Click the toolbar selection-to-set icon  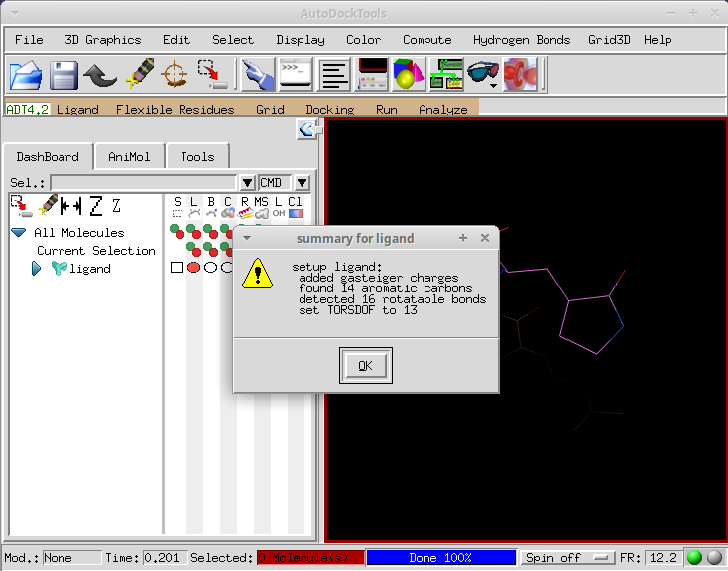click(x=213, y=75)
